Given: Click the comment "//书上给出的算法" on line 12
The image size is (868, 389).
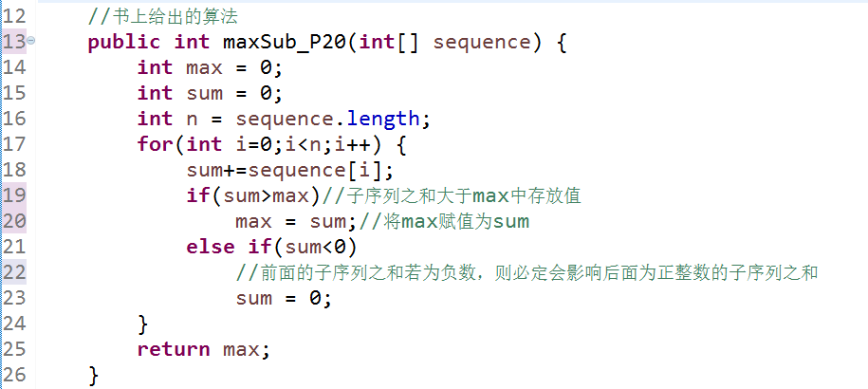Looking at the screenshot, I should 162,17.
